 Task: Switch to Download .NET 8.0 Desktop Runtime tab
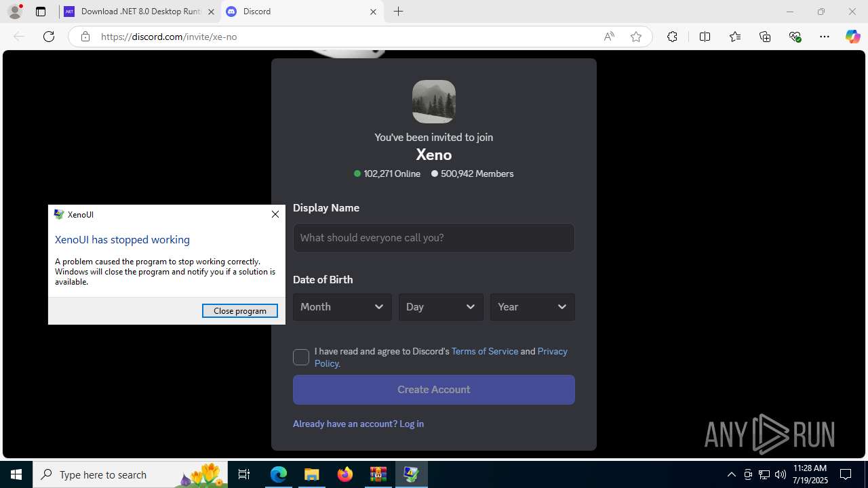140,12
